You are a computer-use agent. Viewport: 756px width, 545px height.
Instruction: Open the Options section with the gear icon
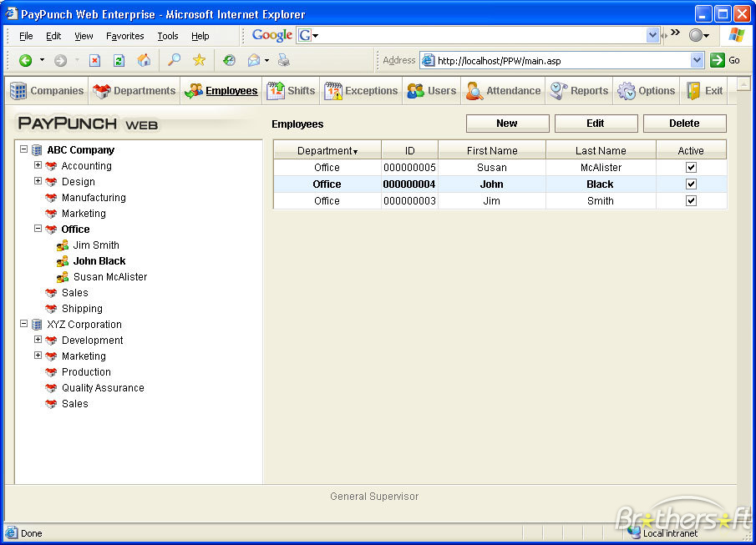(647, 91)
